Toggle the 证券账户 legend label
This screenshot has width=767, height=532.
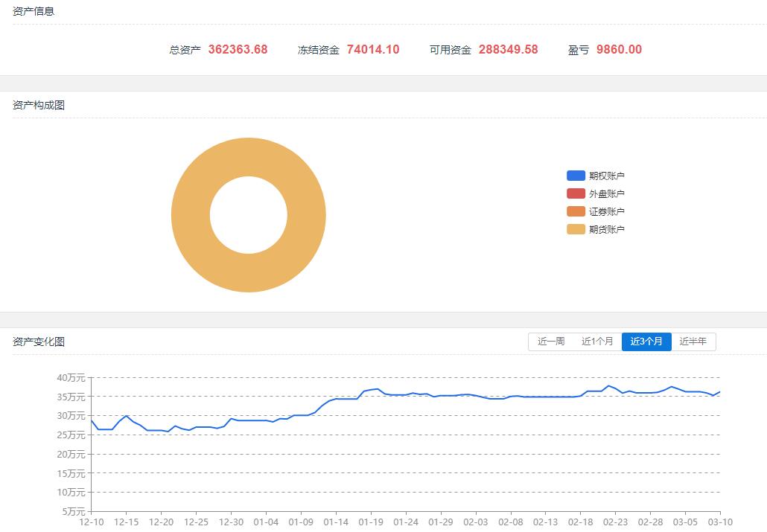tap(607, 211)
